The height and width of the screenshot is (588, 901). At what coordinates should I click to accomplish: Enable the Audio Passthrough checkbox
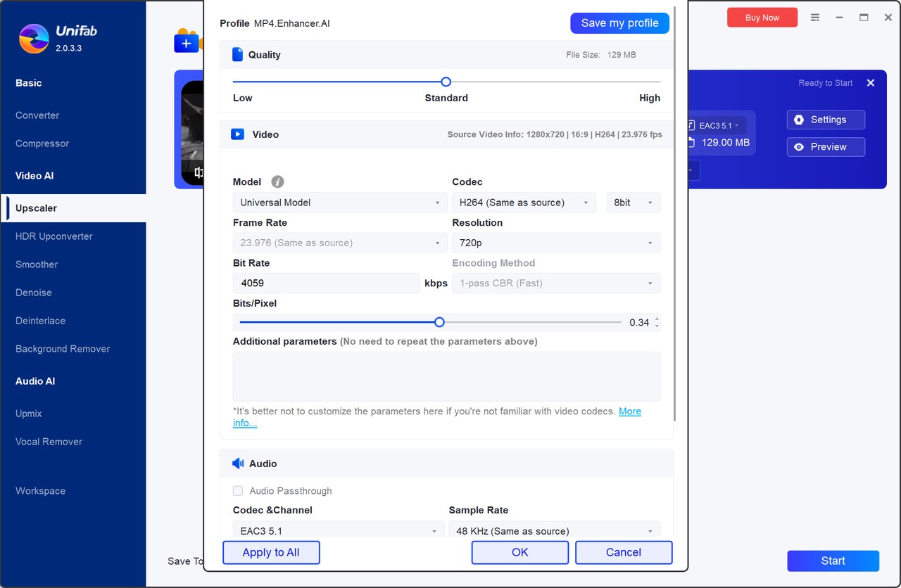[x=237, y=490]
